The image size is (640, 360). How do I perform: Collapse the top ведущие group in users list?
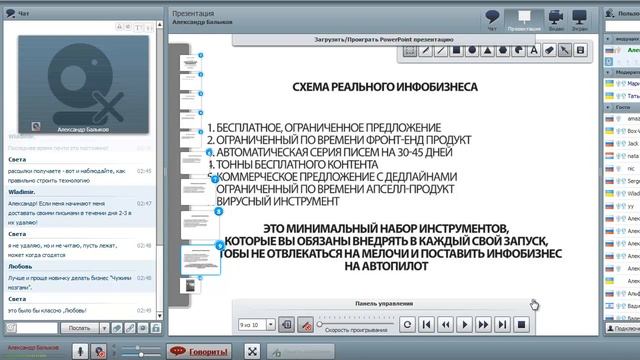(608, 39)
